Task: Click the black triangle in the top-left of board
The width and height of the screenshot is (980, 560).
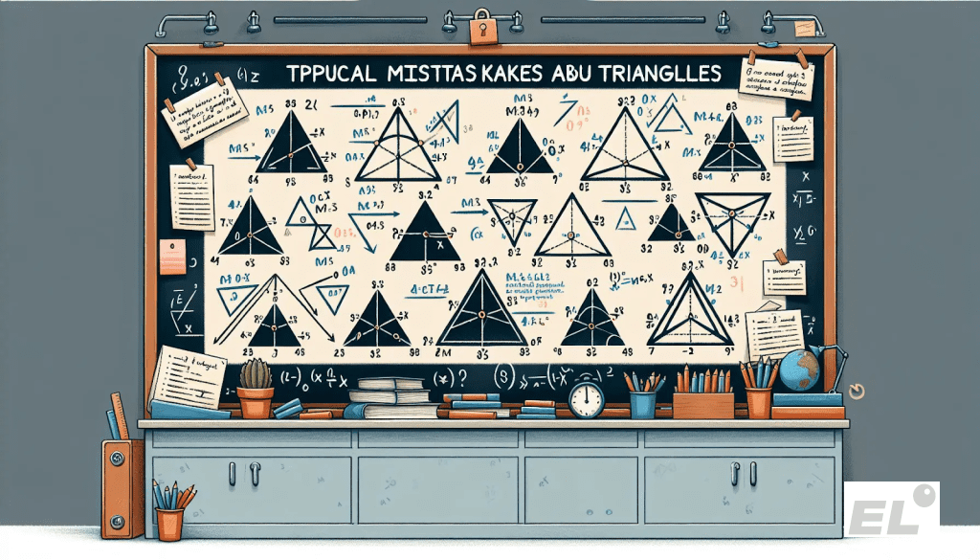Action: pos(292,146)
